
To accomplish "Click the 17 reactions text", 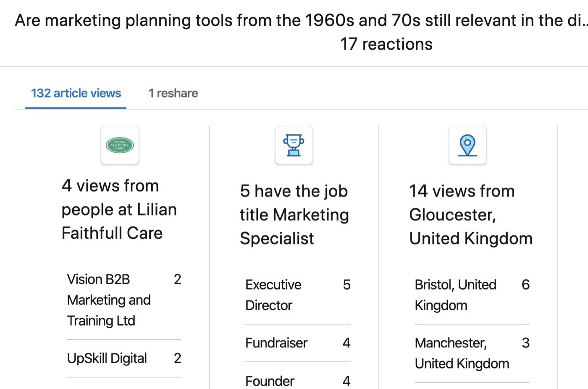I will pos(386,44).
